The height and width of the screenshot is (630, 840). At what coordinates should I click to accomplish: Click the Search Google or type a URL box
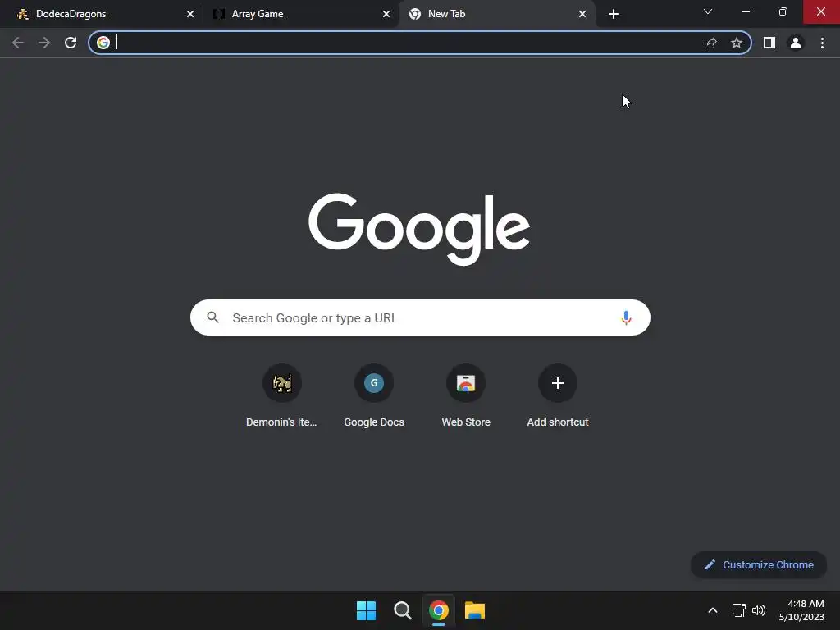420,317
